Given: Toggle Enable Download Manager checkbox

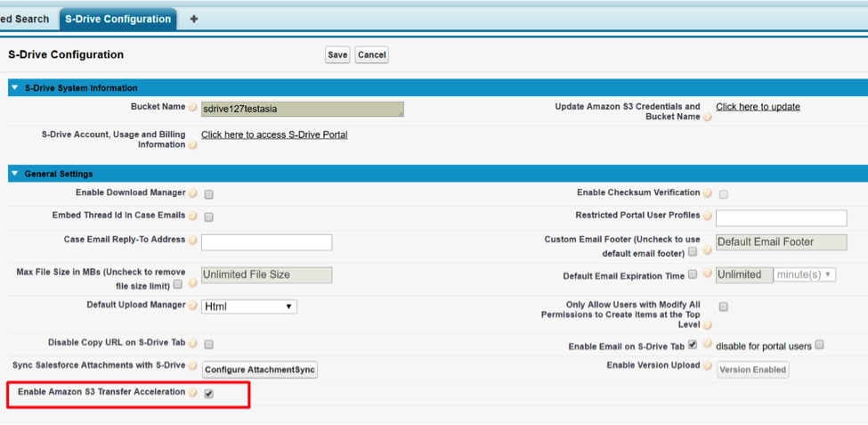Looking at the screenshot, I should (208, 194).
